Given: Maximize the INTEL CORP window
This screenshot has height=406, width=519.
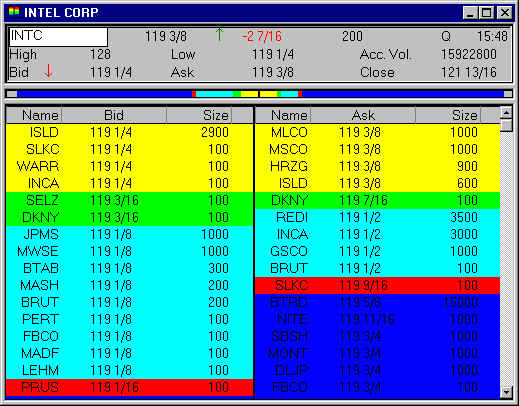Looking at the screenshot, I should 487,13.
